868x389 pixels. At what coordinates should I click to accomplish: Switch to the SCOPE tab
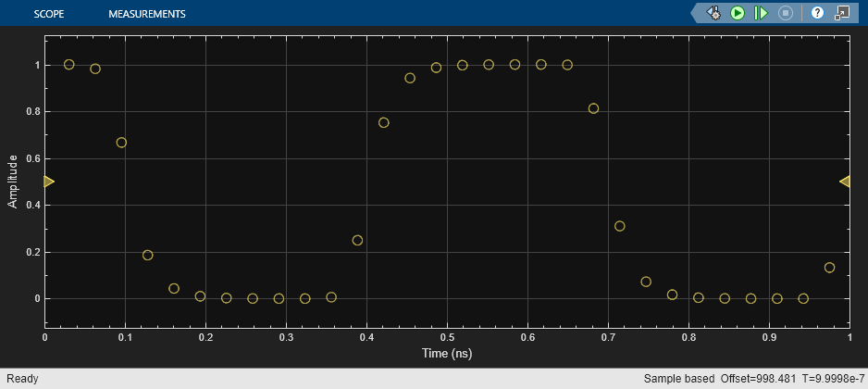(49, 14)
